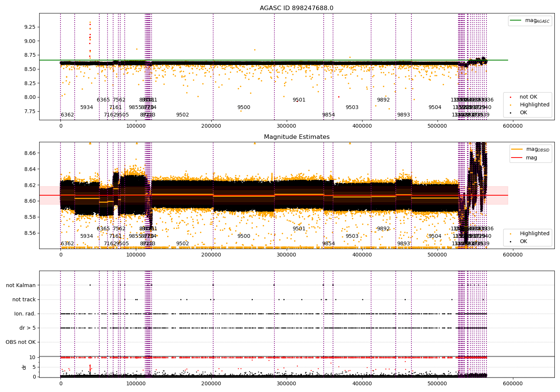Click red line sample beside 'mag' legend entry
The height and width of the screenshot is (392, 560).
(517, 158)
